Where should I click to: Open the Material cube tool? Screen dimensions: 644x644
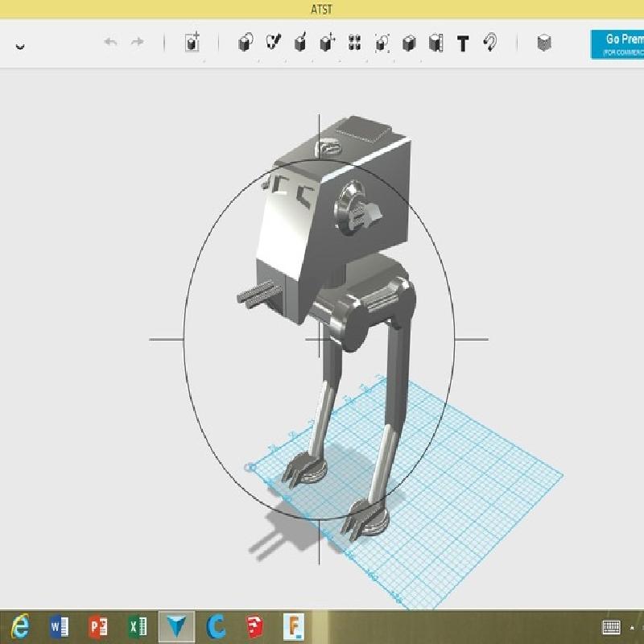pyautogui.click(x=544, y=43)
